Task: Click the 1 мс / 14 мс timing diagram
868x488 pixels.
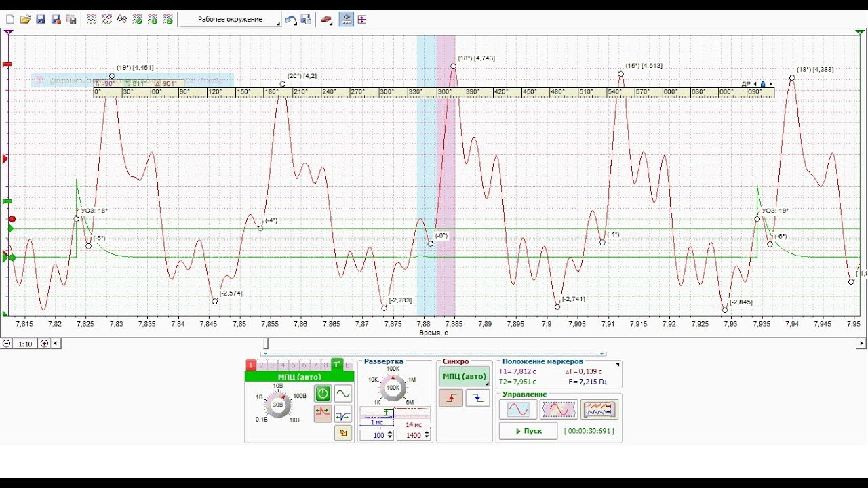Action: tap(395, 416)
